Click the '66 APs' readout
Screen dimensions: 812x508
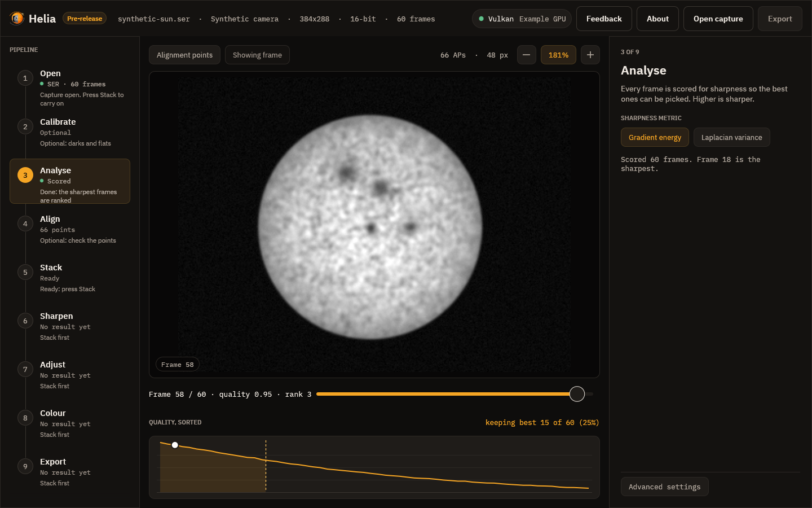pos(453,55)
